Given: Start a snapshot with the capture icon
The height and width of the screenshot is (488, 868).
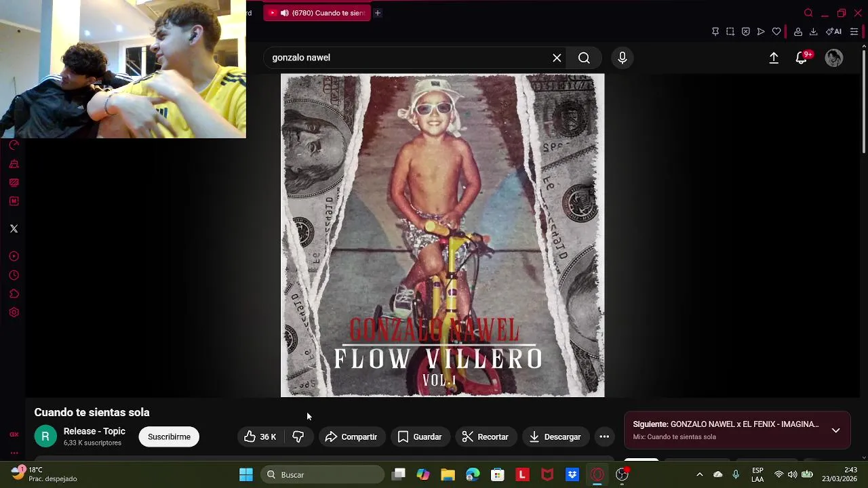Looking at the screenshot, I should click(730, 31).
